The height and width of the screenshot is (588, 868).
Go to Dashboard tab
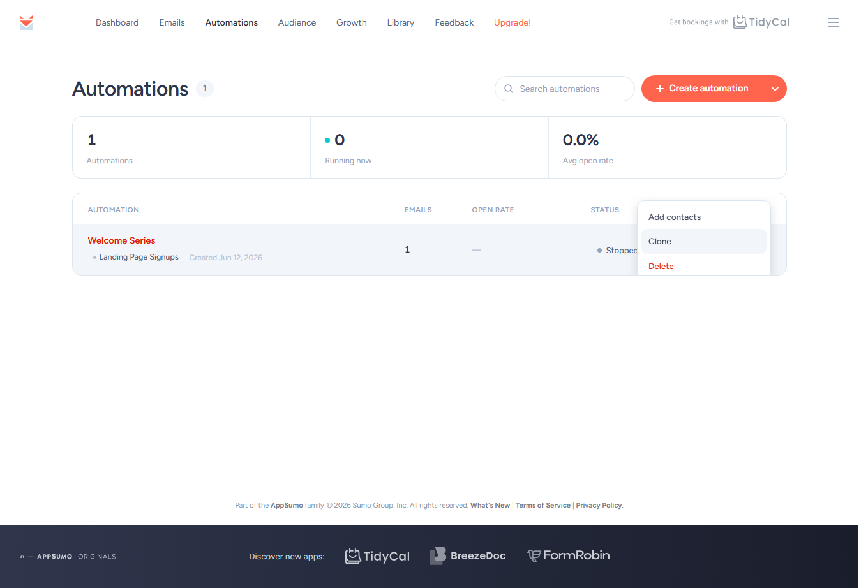(x=117, y=22)
